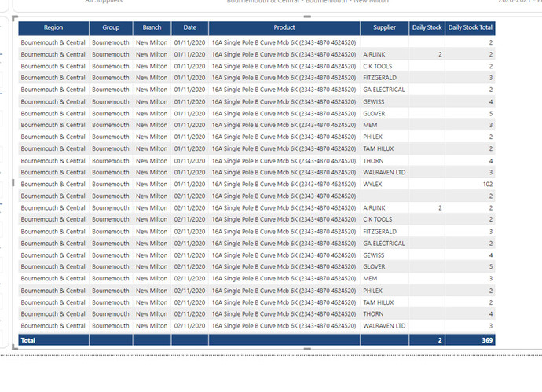Click Bournemouth group in 02/11/2020 GLOVER row
This screenshot has height=392, width=542.
click(x=111, y=266)
